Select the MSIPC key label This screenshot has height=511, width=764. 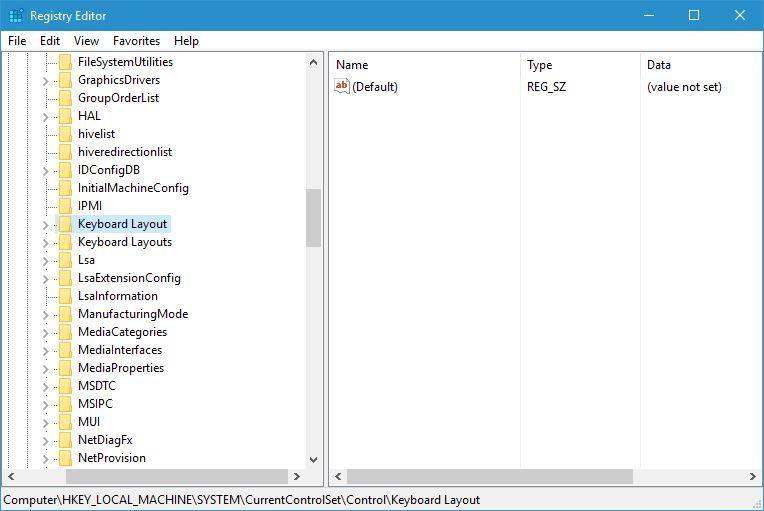[96, 404]
